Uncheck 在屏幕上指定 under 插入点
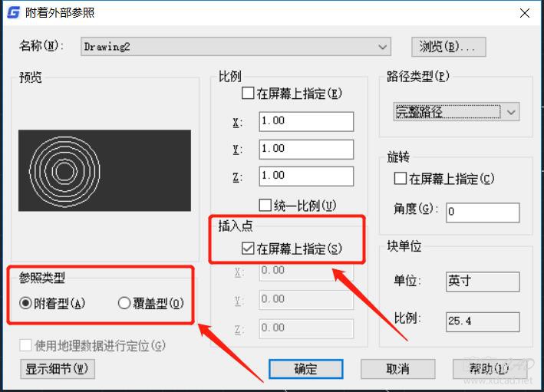 coord(248,249)
